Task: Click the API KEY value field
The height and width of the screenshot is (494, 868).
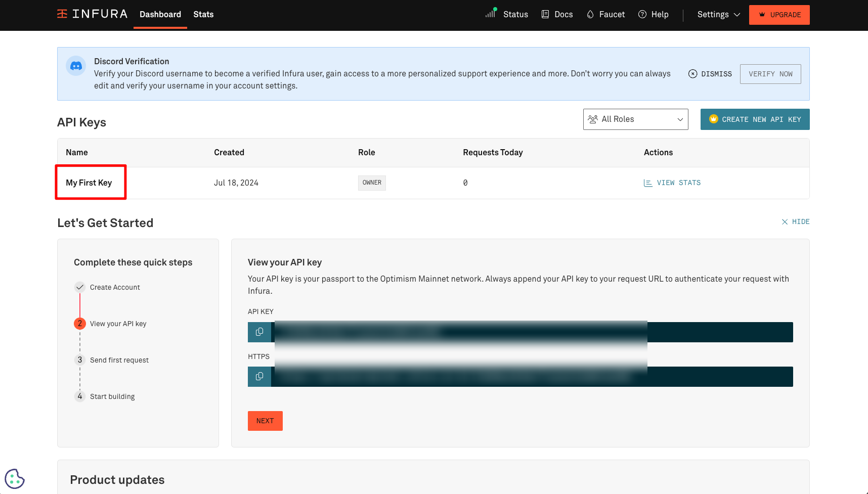Action: point(532,332)
